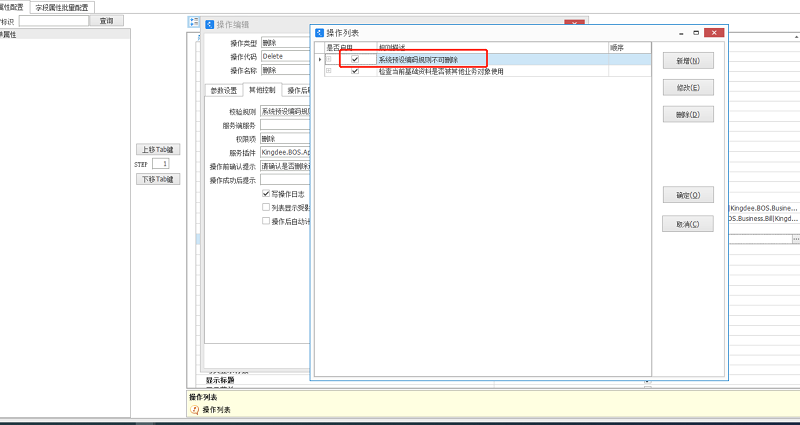
Task: Confirm with the 确定(O) button
Action: (687, 196)
